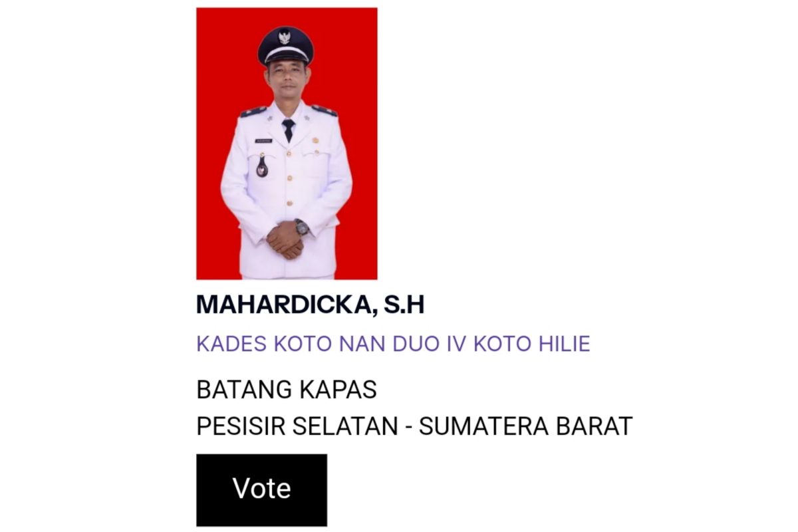Select the MAHARDICKA, S.H name heading

(x=310, y=305)
